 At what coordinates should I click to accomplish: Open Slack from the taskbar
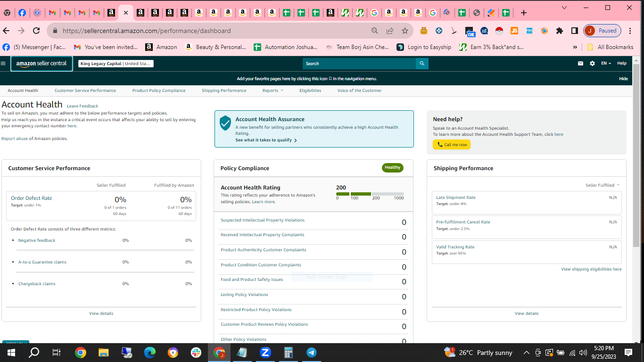[x=196, y=353]
